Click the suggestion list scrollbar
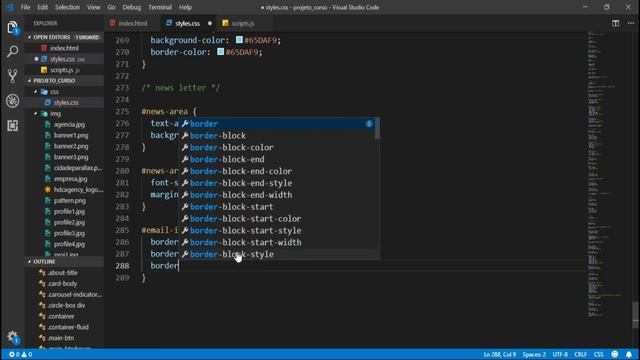Image resolution: width=640 pixels, height=360 pixels. point(377,129)
